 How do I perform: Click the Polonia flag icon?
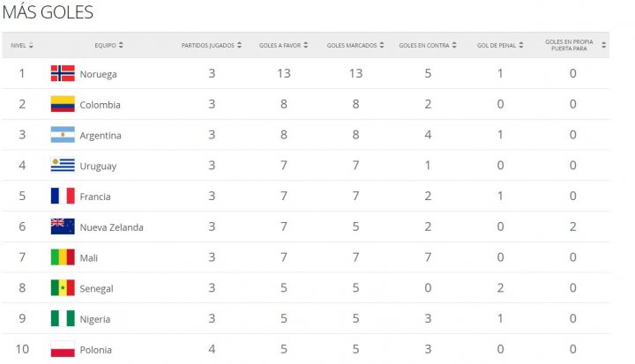pos(63,349)
